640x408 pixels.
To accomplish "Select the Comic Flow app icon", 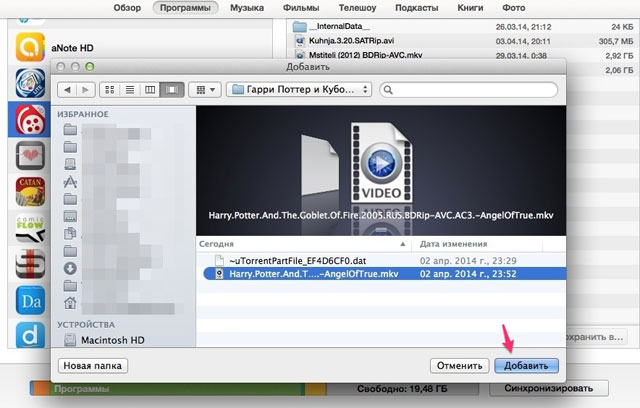I will (x=30, y=228).
